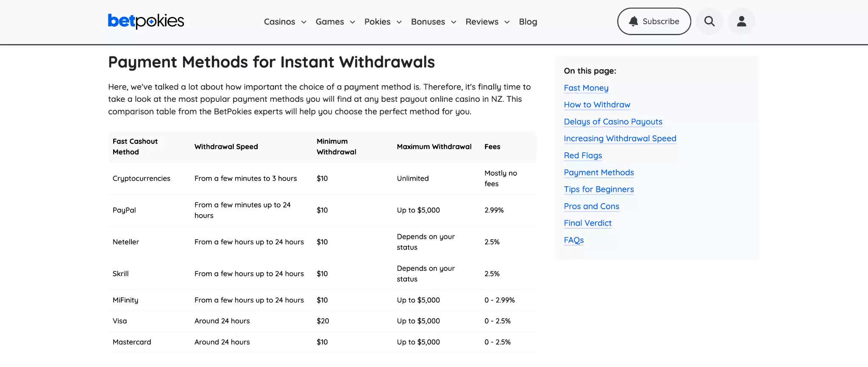
Task: Jump to the Final Verdict link
Action: click(587, 223)
